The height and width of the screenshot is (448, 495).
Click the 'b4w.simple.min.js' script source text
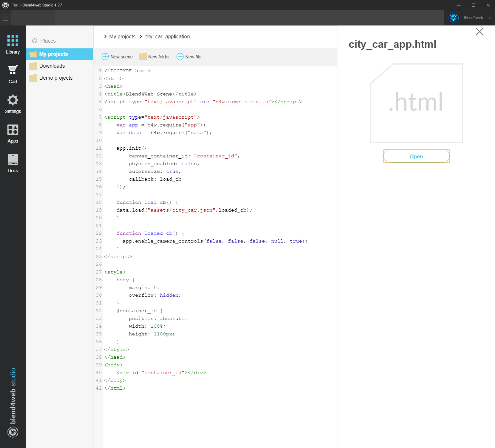click(242, 102)
